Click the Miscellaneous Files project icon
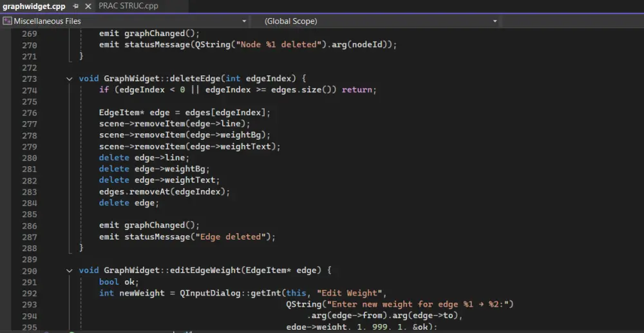644x333 pixels. [7, 21]
